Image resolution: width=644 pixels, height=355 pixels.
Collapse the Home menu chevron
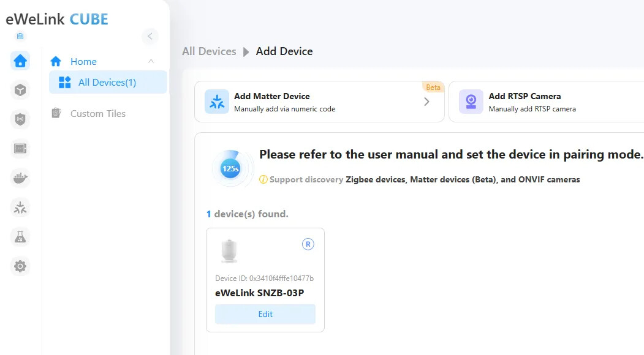(151, 61)
